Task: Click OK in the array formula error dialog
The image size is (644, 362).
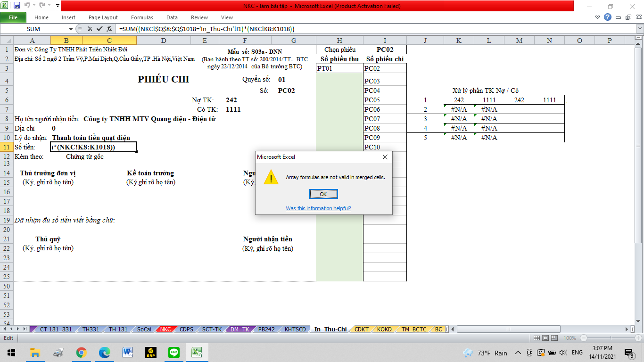Action: click(x=323, y=194)
